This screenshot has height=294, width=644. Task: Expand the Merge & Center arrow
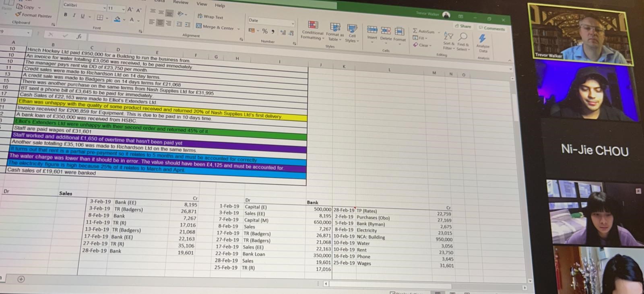pyautogui.click(x=238, y=29)
